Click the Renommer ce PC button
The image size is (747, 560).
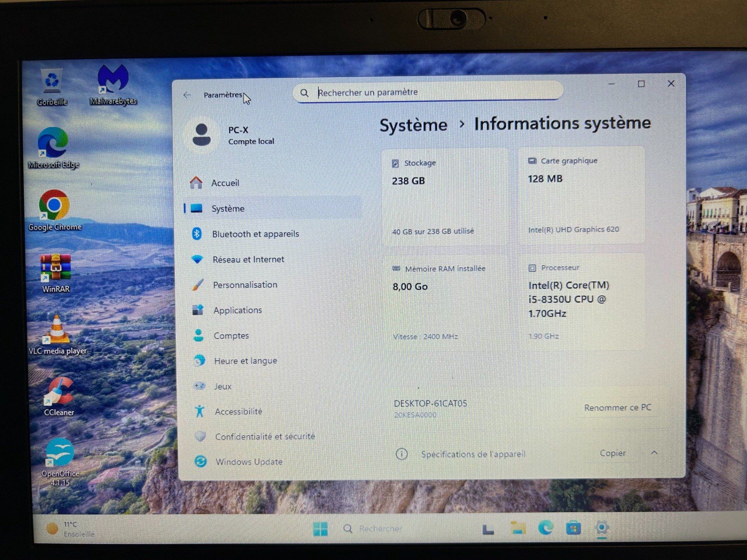click(617, 408)
